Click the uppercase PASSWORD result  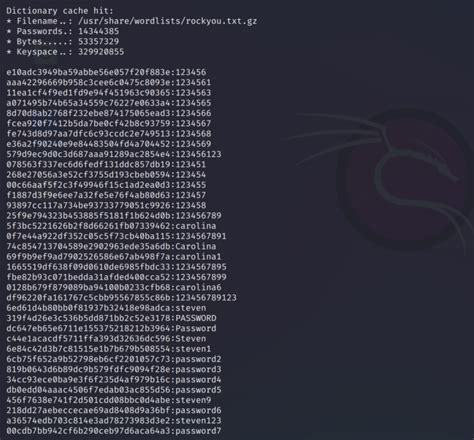[x=196, y=318]
